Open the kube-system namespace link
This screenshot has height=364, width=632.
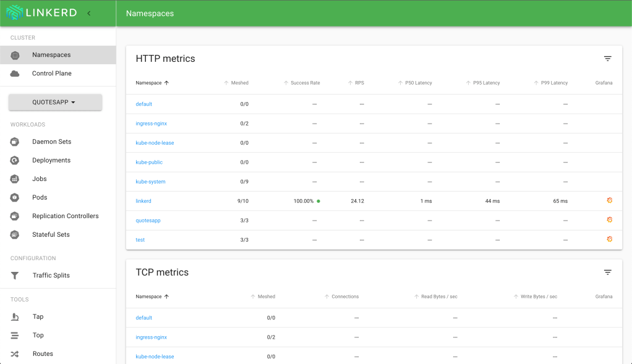(x=150, y=182)
